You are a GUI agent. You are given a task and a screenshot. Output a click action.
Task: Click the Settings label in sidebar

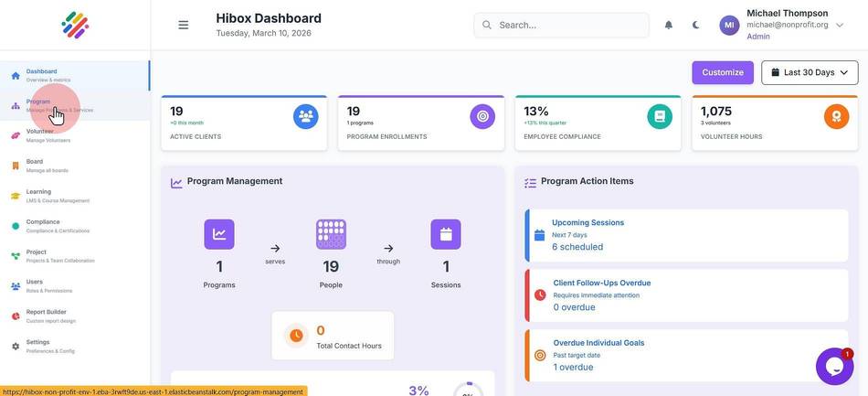(37, 342)
